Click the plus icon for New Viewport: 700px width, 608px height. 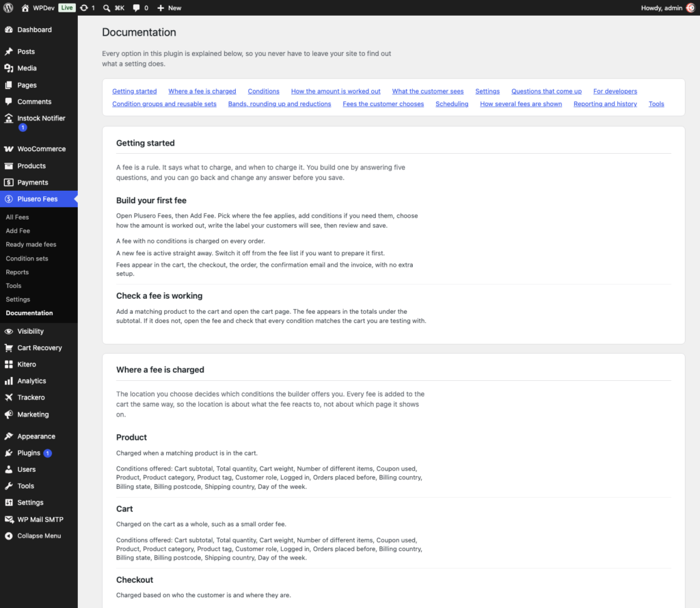tap(161, 8)
